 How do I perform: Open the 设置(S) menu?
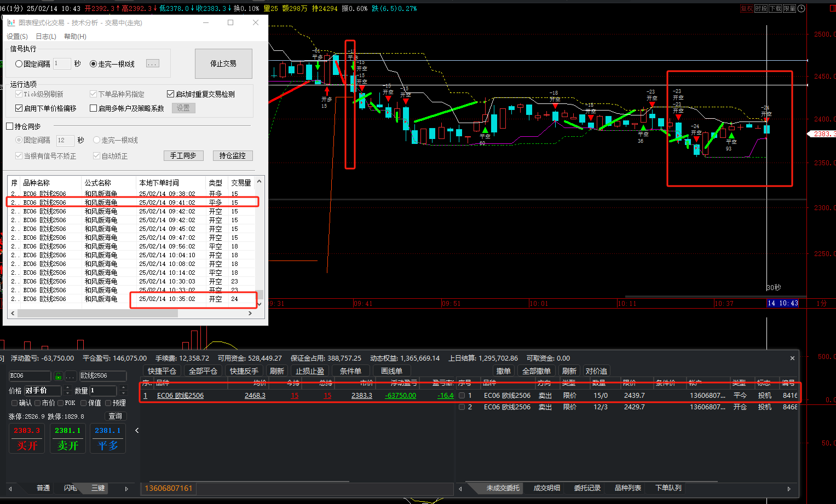click(x=17, y=37)
